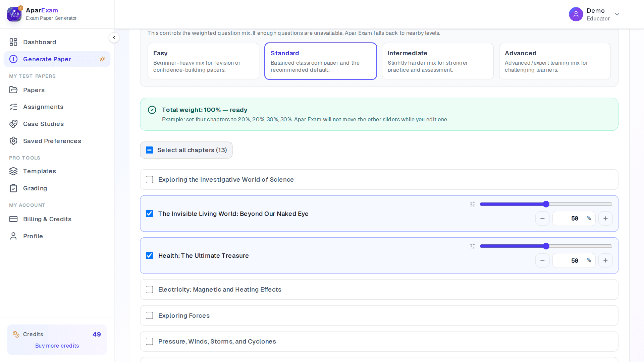The image size is (644, 362).
Task: Check Exploring the Investigative World of Science
Action: pos(150,180)
